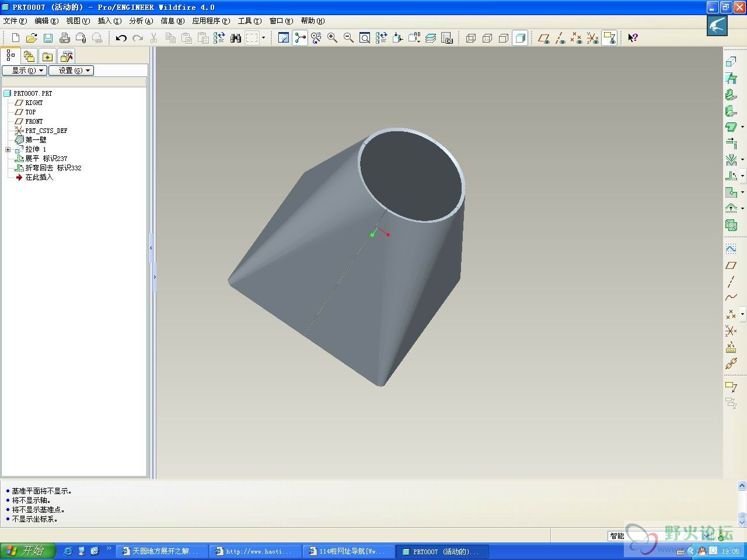Click the datum curve tool icon
Viewport: 747px width, 560px height.
pyautogui.click(x=731, y=298)
